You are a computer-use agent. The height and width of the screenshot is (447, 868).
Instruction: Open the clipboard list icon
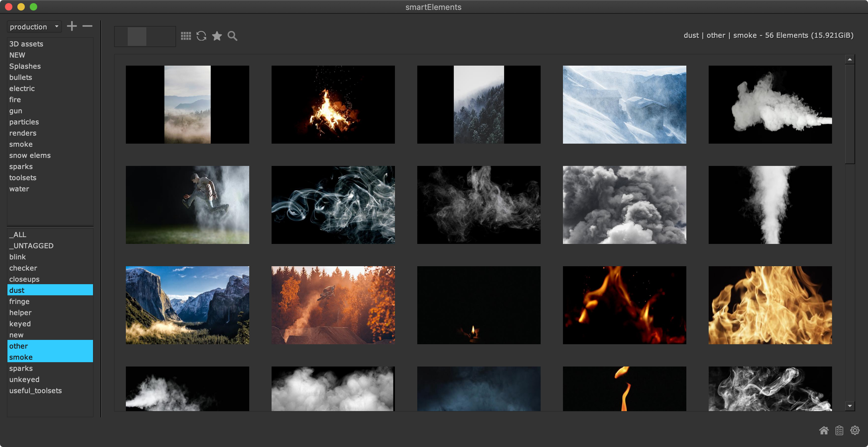point(839,430)
